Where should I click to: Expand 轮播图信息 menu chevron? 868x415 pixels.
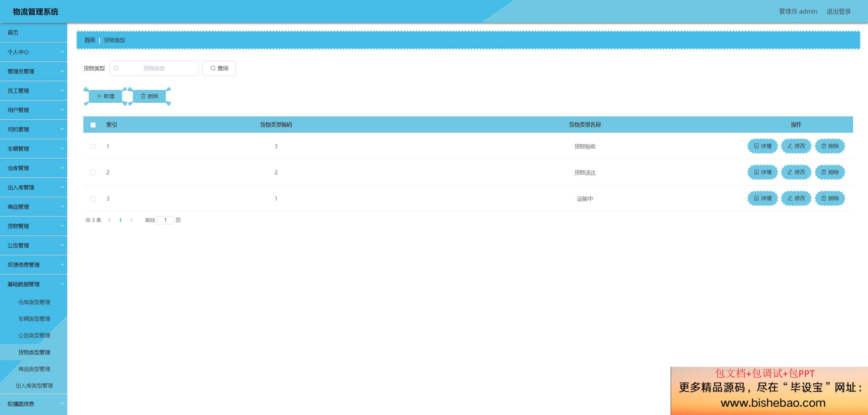point(62,404)
